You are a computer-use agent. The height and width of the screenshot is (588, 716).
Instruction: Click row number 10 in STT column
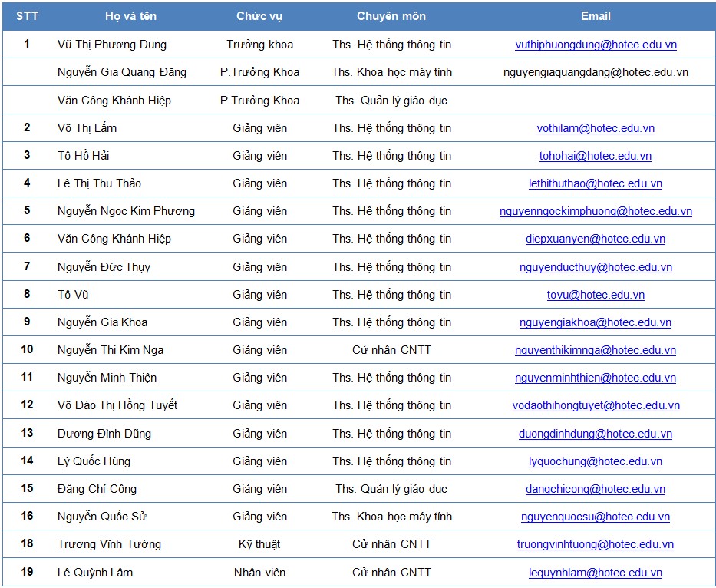click(28, 349)
